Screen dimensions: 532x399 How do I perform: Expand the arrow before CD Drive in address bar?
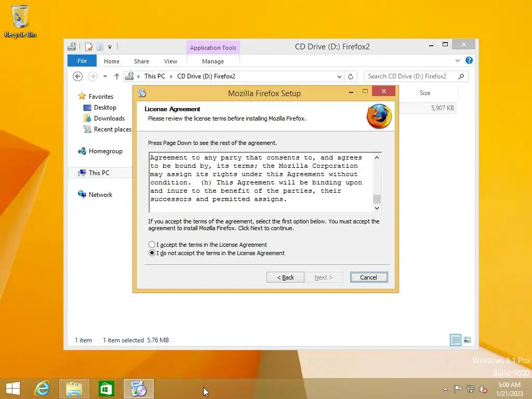point(171,77)
